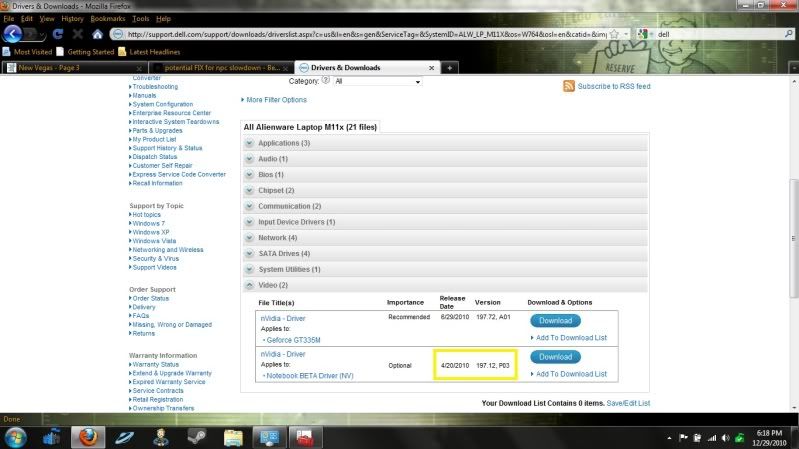Open the Geforce GT335M link
The height and width of the screenshot is (449, 799).
[x=294, y=340]
